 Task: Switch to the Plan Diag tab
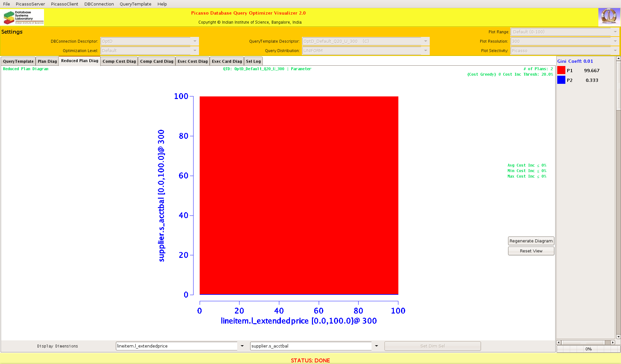[x=47, y=61]
